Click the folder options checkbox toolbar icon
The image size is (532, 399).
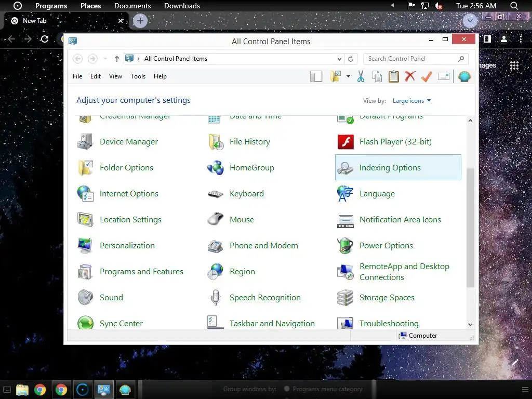[x=336, y=76]
